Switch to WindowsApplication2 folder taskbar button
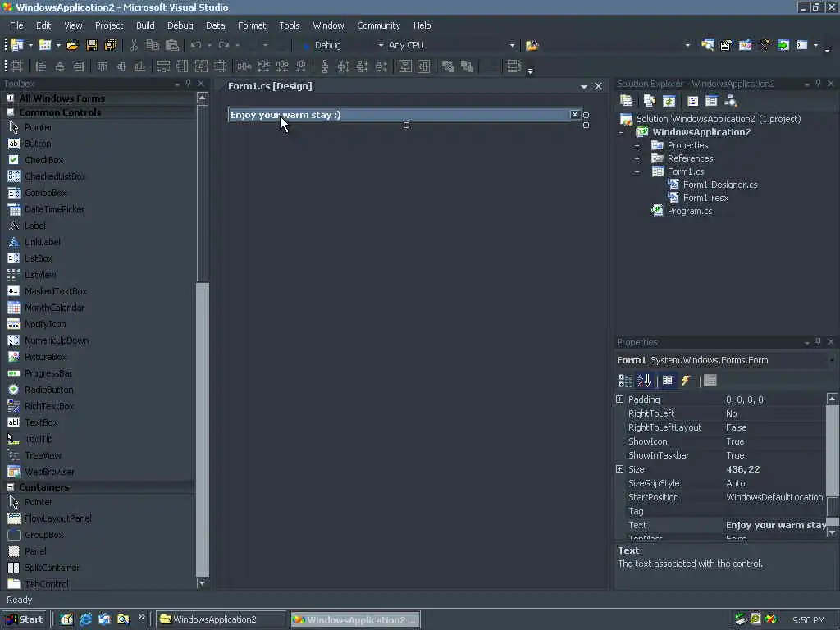The image size is (840, 630). (221, 619)
